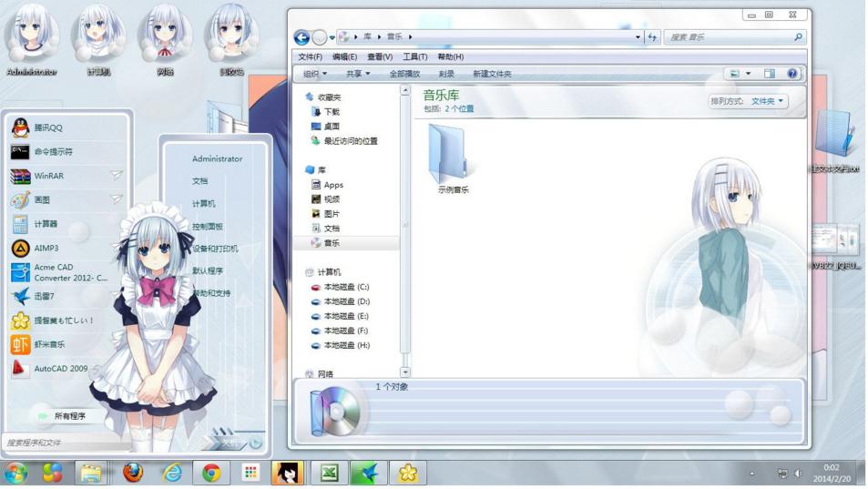Open Firefox from the taskbar
Image resolution: width=868 pixels, height=489 pixels.
click(x=133, y=473)
